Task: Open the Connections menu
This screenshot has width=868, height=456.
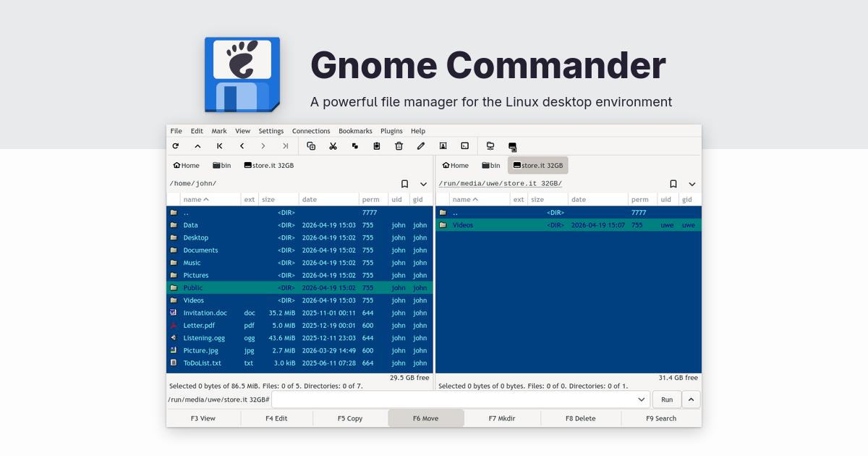Action: pos(311,131)
